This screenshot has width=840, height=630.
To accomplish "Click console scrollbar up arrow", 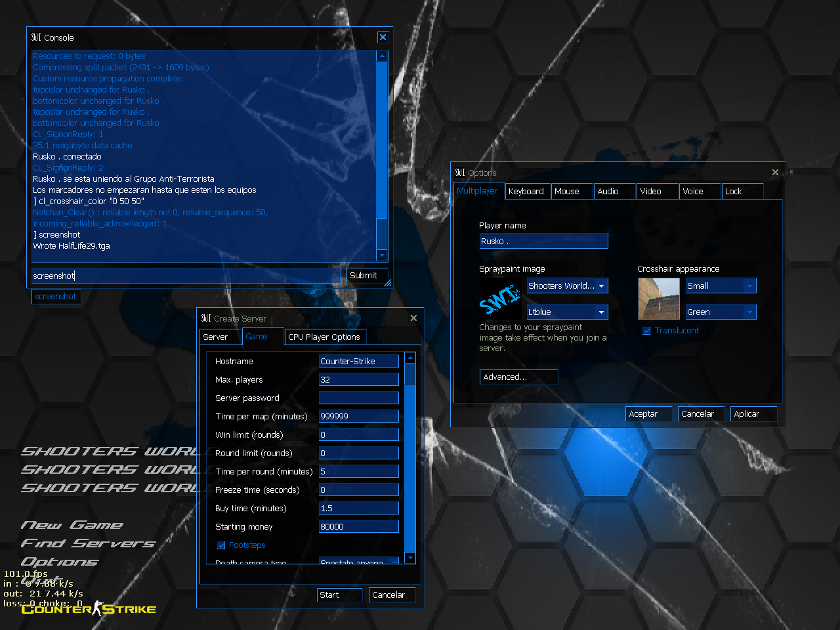I will tap(382, 56).
